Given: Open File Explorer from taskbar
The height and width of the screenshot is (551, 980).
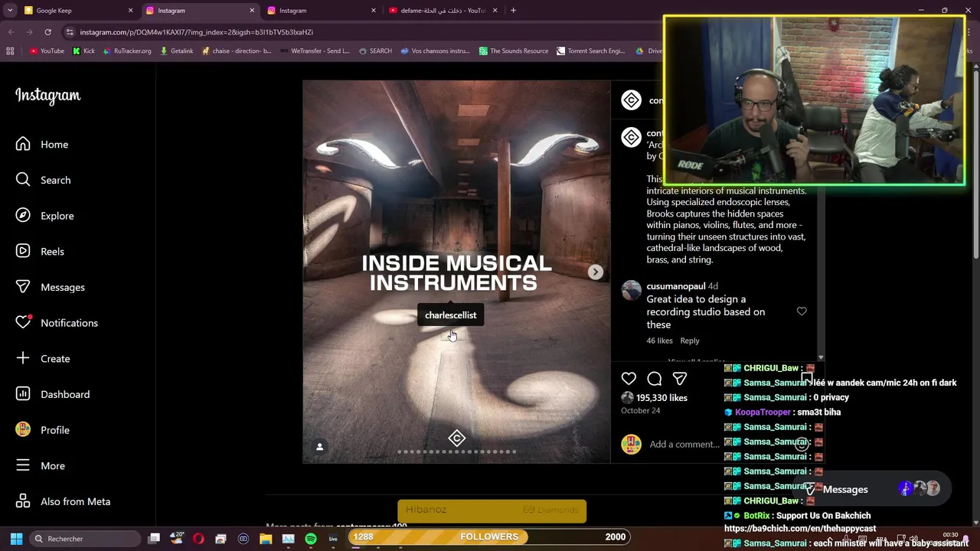Looking at the screenshot, I should tap(266, 539).
